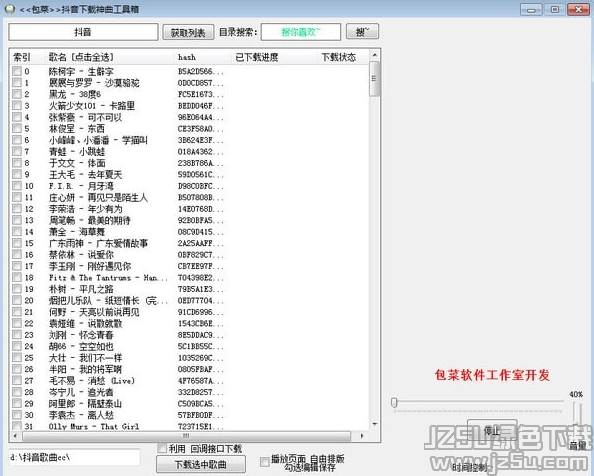The image size is (594, 476).
Task: Maximize the 抖音下载神曲工具箱 window
Action: pos(555,9)
